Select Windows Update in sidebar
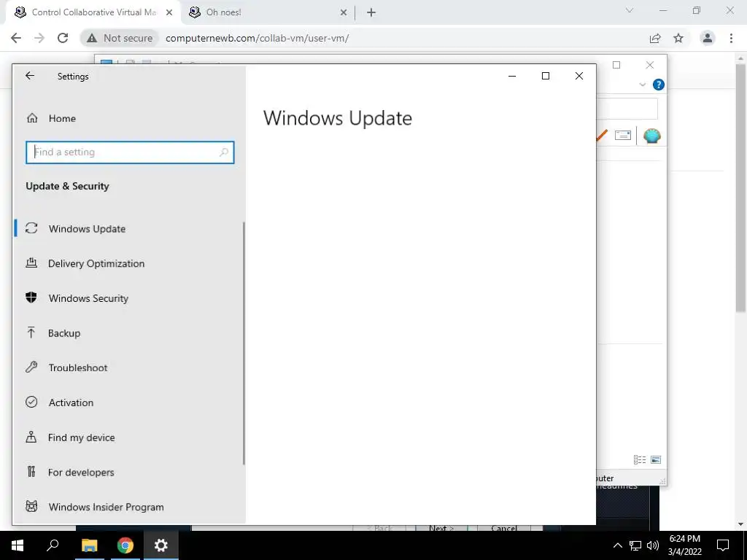 coord(128,228)
